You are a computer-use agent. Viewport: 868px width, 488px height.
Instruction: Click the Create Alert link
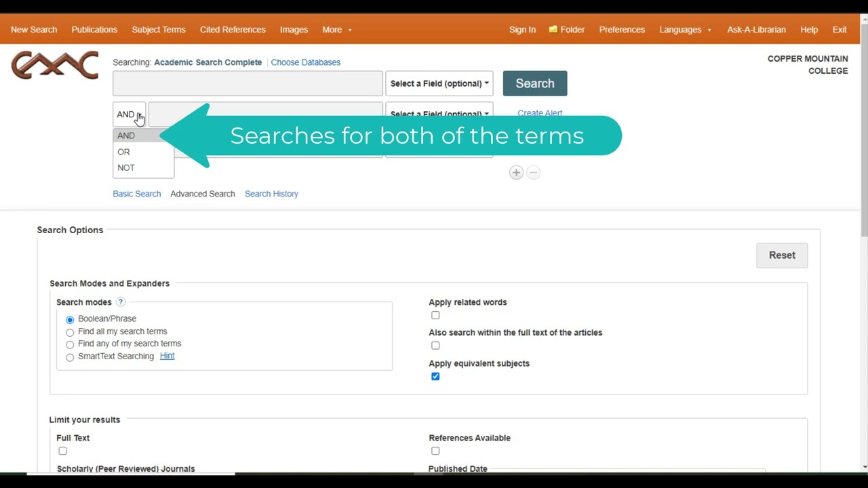point(540,113)
